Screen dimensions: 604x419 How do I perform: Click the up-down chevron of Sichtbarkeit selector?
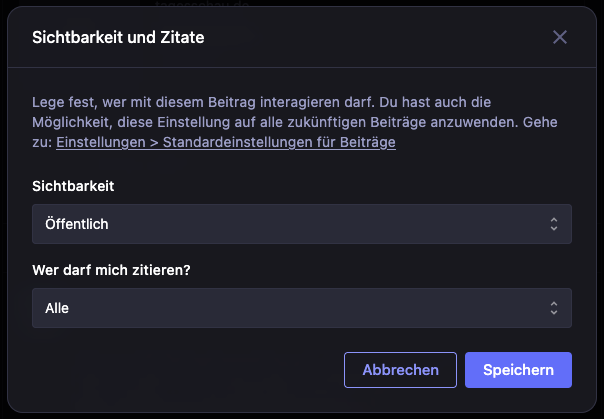554,224
